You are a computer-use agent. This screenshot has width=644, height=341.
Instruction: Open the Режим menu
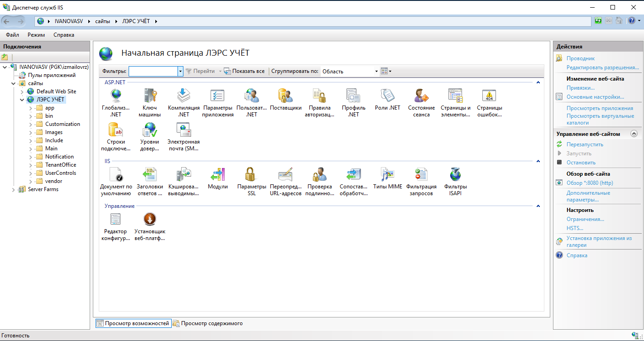(x=36, y=35)
